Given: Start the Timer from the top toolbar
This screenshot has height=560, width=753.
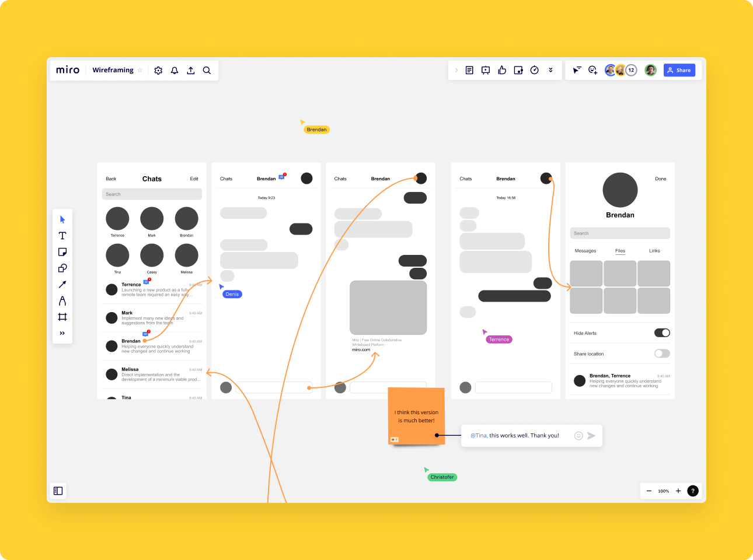Looking at the screenshot, I should (534, 69).
